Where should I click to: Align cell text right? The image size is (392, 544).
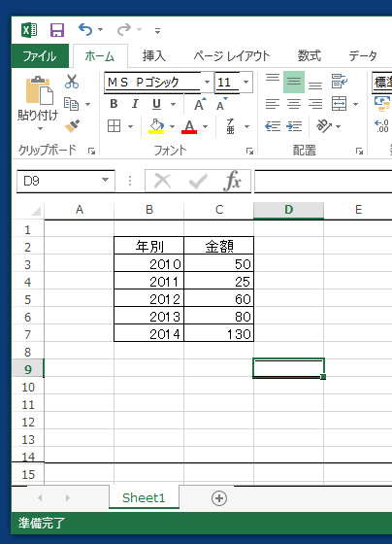click(x=315, y=104)
